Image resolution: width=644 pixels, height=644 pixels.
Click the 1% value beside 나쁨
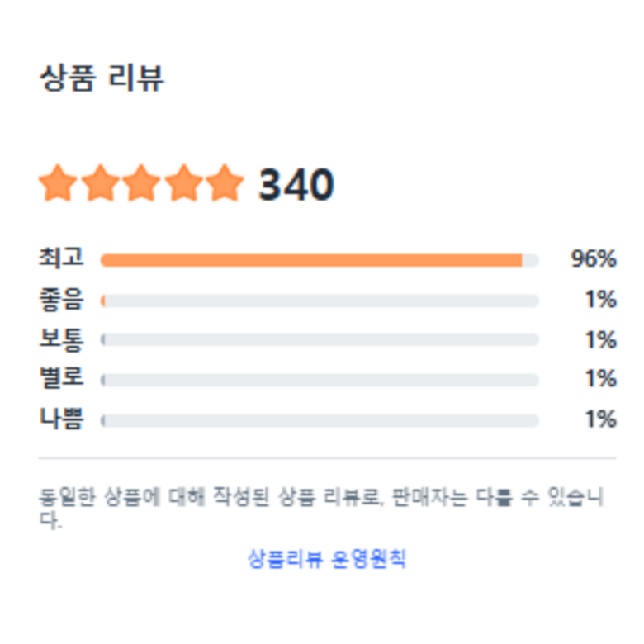(x=600, y=419)
